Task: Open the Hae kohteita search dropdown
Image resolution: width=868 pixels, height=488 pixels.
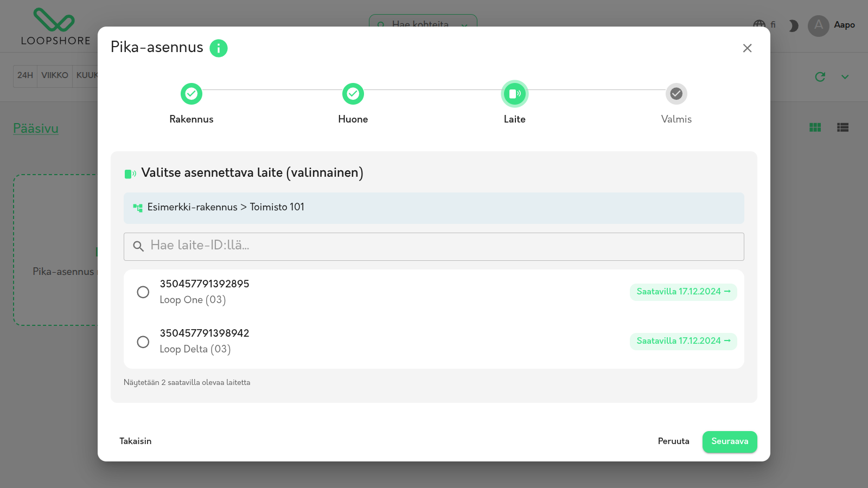Action: click(423, 22)
